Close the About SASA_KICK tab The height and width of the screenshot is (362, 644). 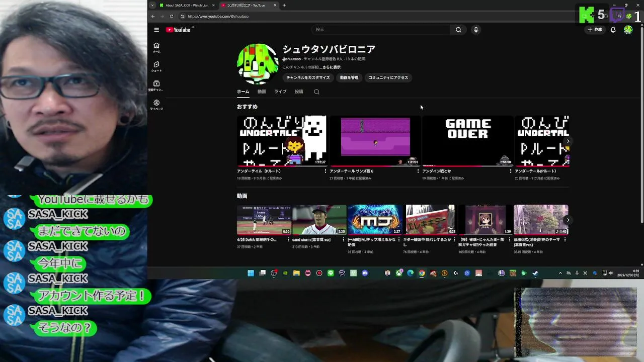point(213,5)
